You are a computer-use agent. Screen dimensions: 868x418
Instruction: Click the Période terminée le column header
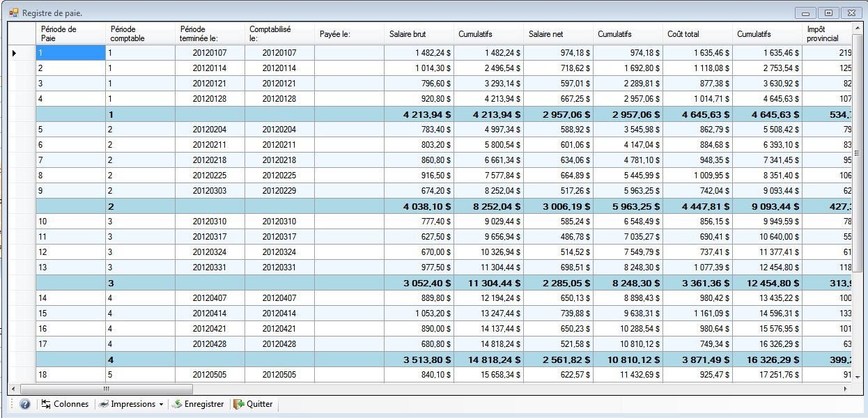(x=210, y=33)
